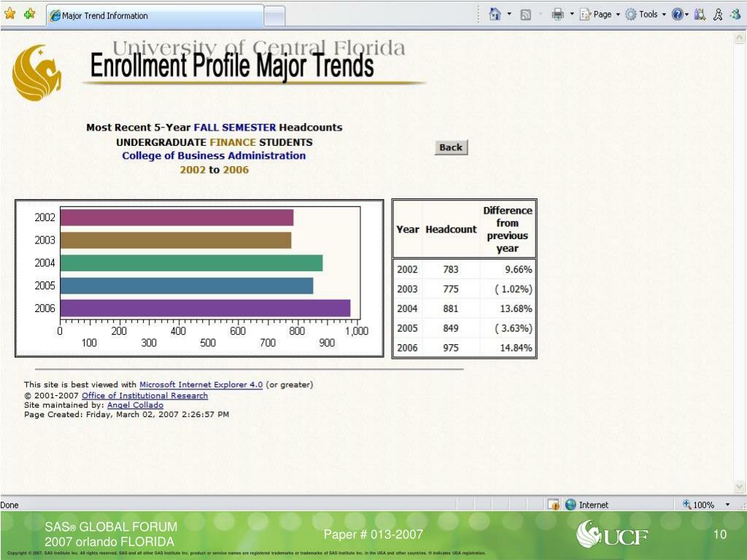The image size is (747, 560).
Task: Click the 849 headcount cell
Action: 451,328
